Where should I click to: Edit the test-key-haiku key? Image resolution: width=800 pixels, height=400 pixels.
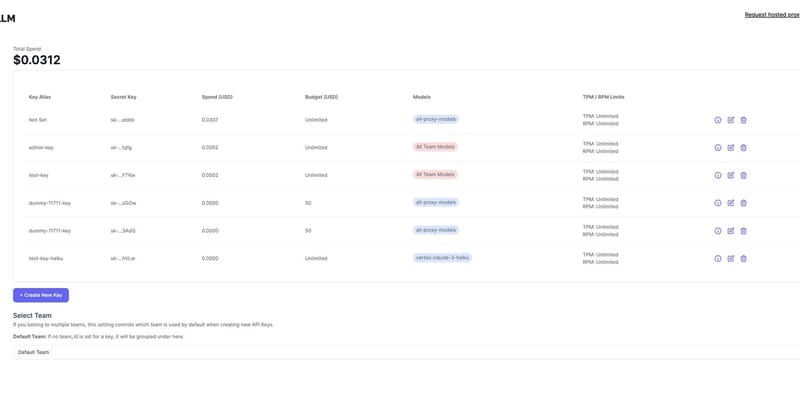coord(731,259)
